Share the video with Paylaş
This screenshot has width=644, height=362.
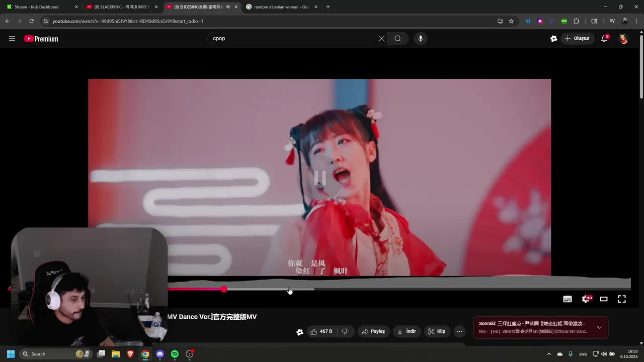pos(373,331)
